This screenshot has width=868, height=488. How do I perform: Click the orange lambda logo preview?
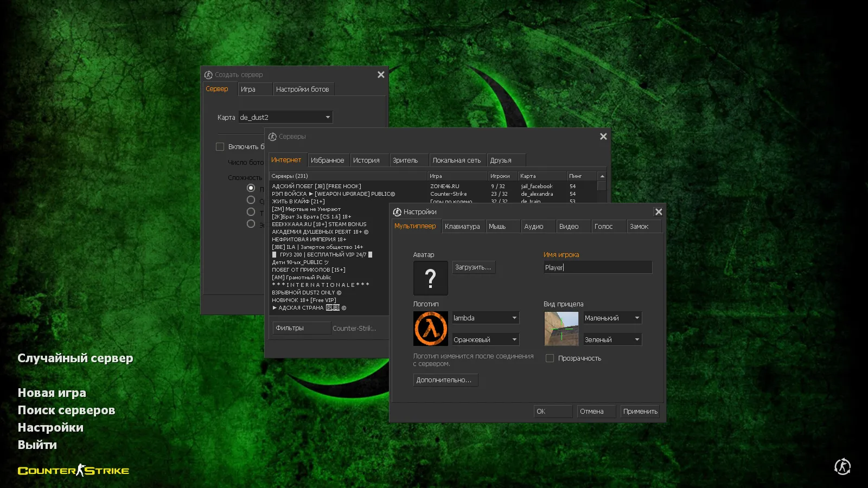430,329
